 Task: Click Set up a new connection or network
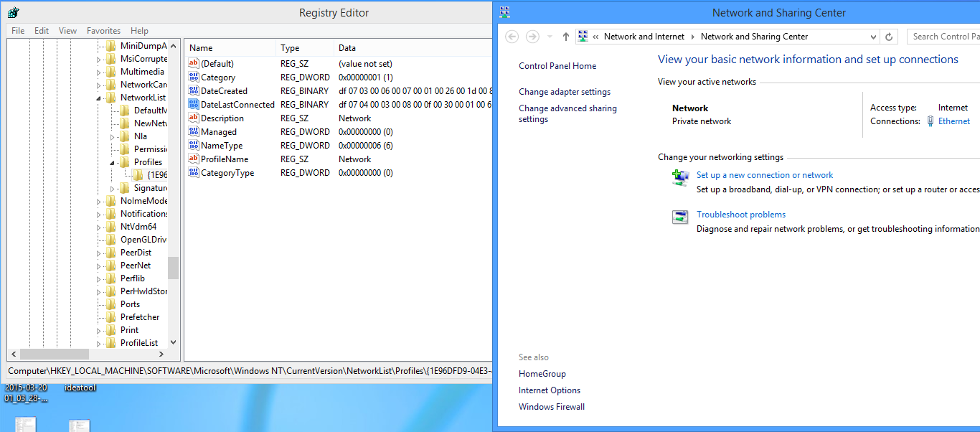[x=765, y=175]
